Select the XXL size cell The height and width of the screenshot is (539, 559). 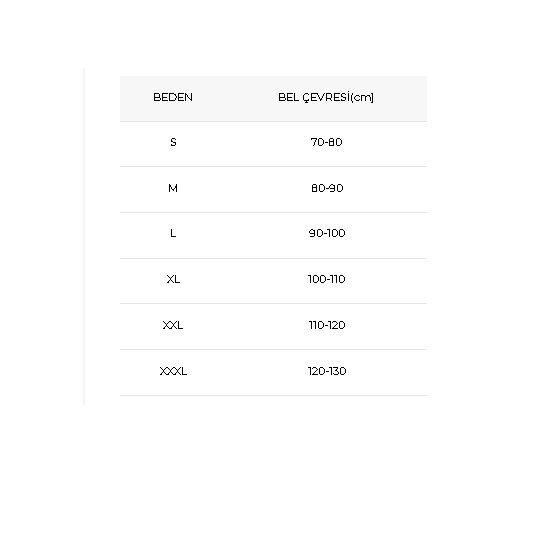click(x=173, y=325)
